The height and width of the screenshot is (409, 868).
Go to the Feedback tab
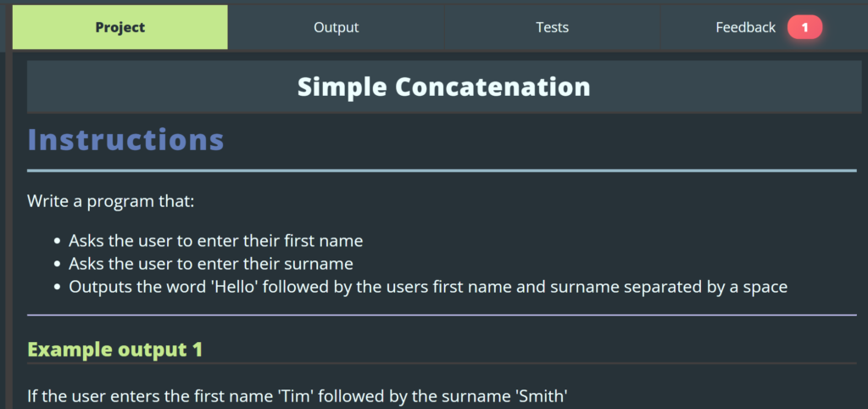pyautogui.click(x=745, y=27)
